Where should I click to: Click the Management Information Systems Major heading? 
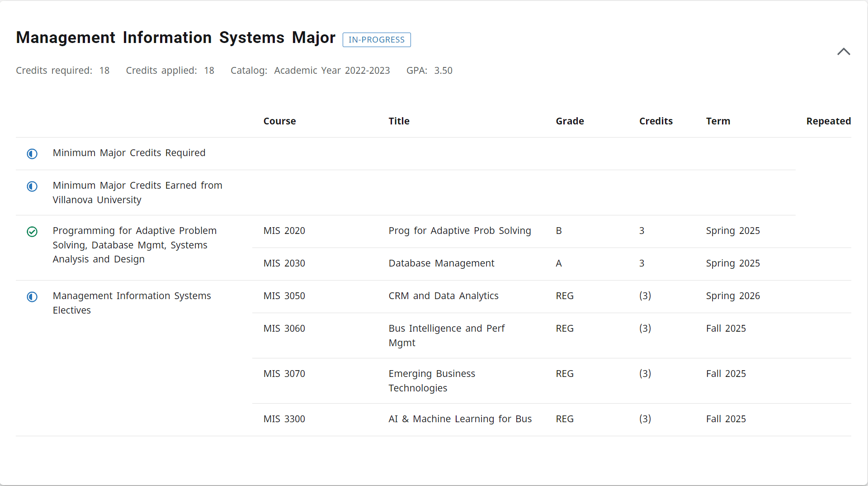pyautogui.click(x=175, y=38)
